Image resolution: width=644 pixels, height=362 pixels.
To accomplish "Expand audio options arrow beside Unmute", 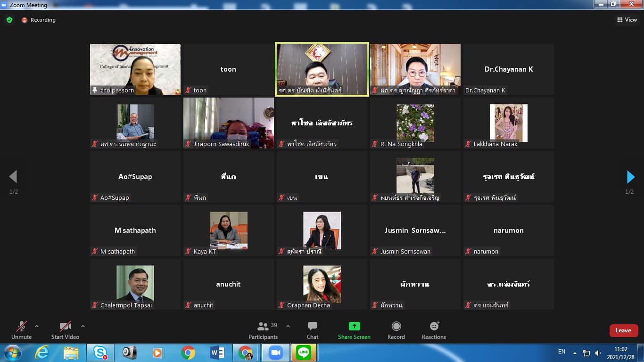I will [37, 326].
